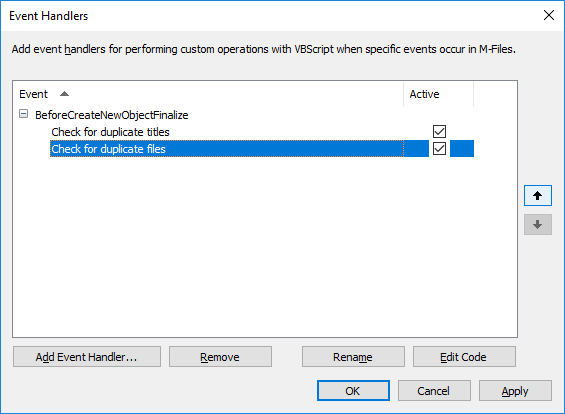Cancel the Event Handlers dialog
565x414 pixels.
[x=434, y=391]
